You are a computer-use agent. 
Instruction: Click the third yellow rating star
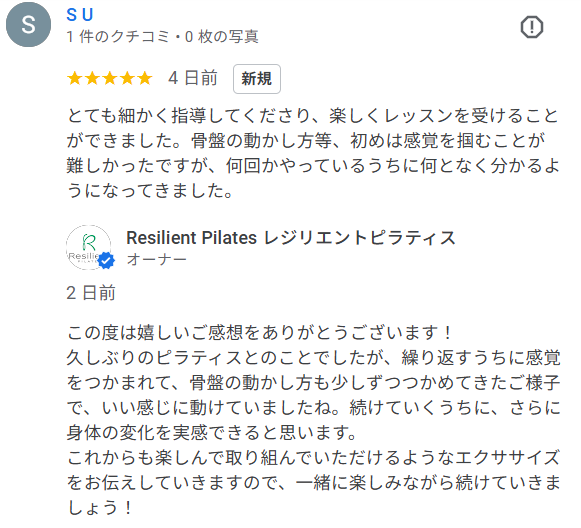[x=110, y=79]
